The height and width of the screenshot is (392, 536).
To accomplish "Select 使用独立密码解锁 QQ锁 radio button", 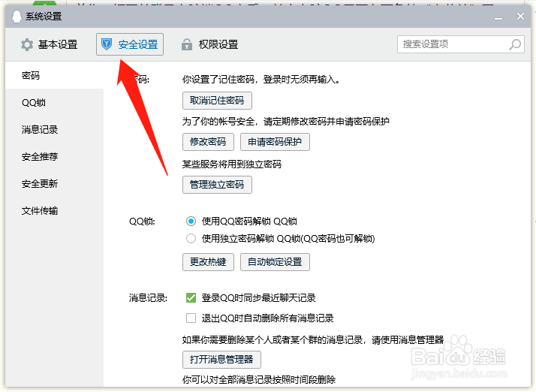I will [x=191, y=238].
